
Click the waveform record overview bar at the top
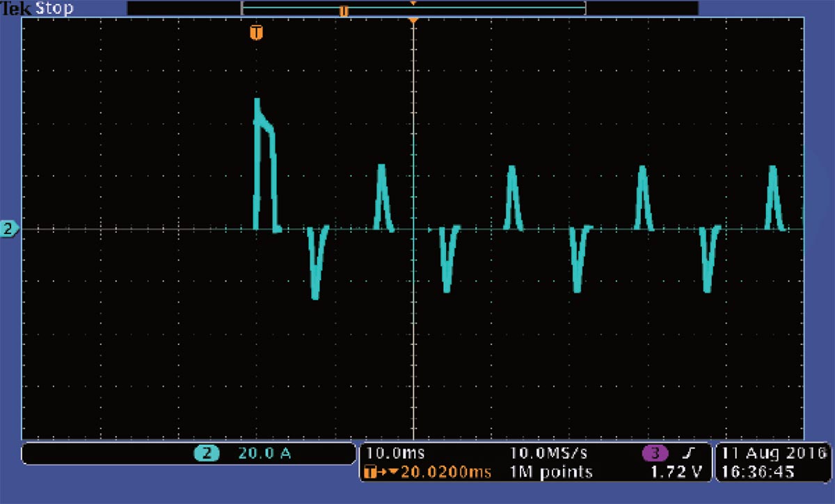413,8
